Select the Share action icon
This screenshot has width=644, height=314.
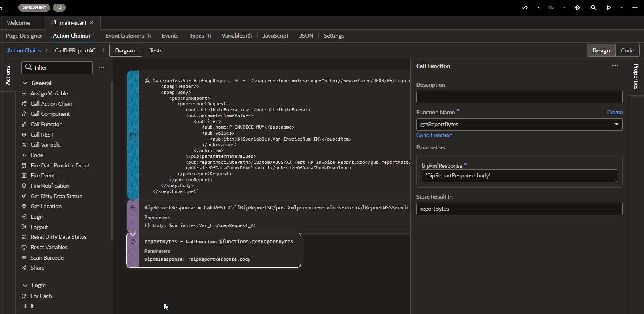click(x=24, y=268)
